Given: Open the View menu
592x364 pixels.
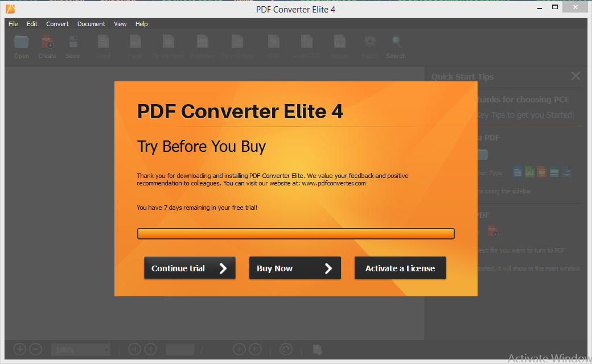Looking at the screenshot, I should (x=121, y=24).
